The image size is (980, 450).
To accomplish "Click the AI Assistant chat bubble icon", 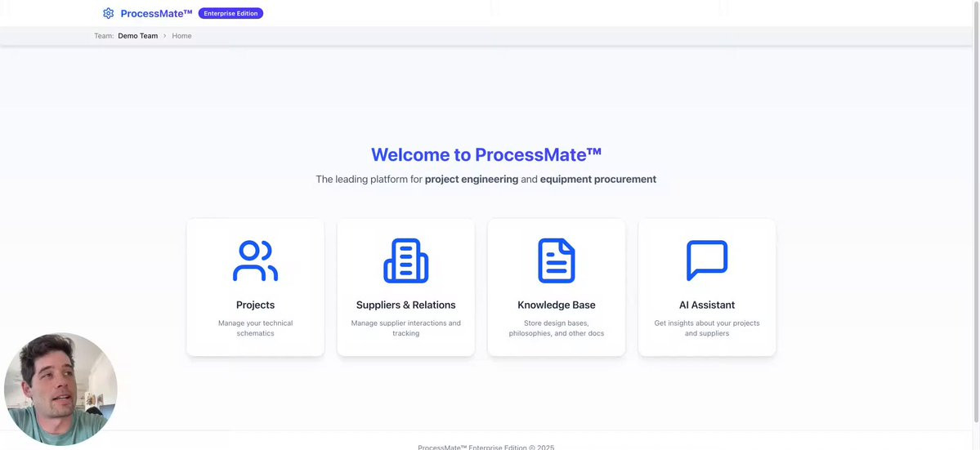I will pyautogui.click(x=707, y=261).
